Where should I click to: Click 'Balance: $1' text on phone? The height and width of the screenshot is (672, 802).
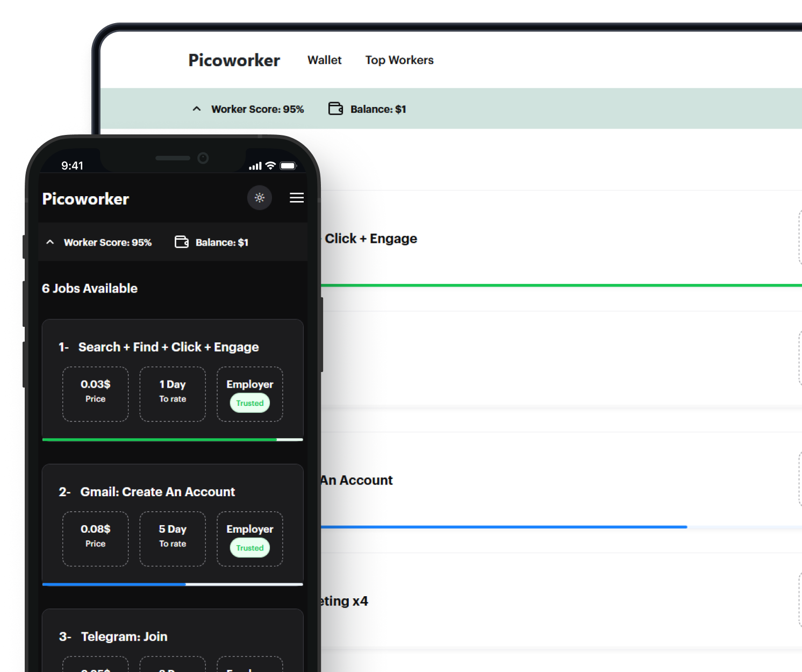222,242
